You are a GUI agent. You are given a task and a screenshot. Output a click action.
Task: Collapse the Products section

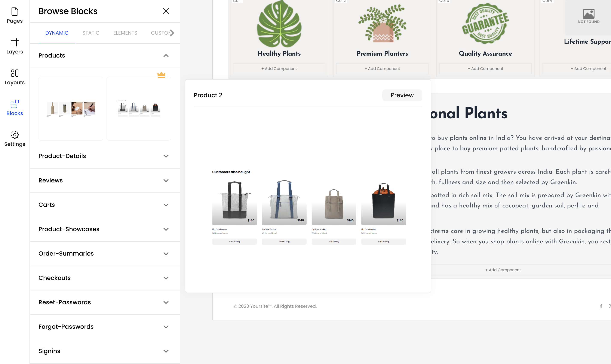coord(166,55)
